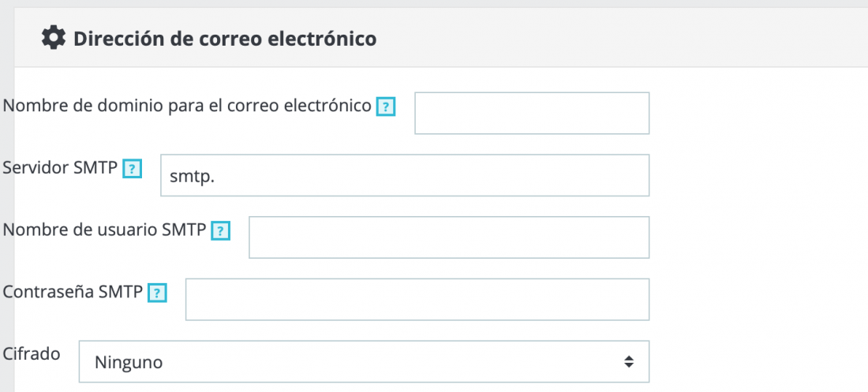Click the Cifrado label

point(32,354)
